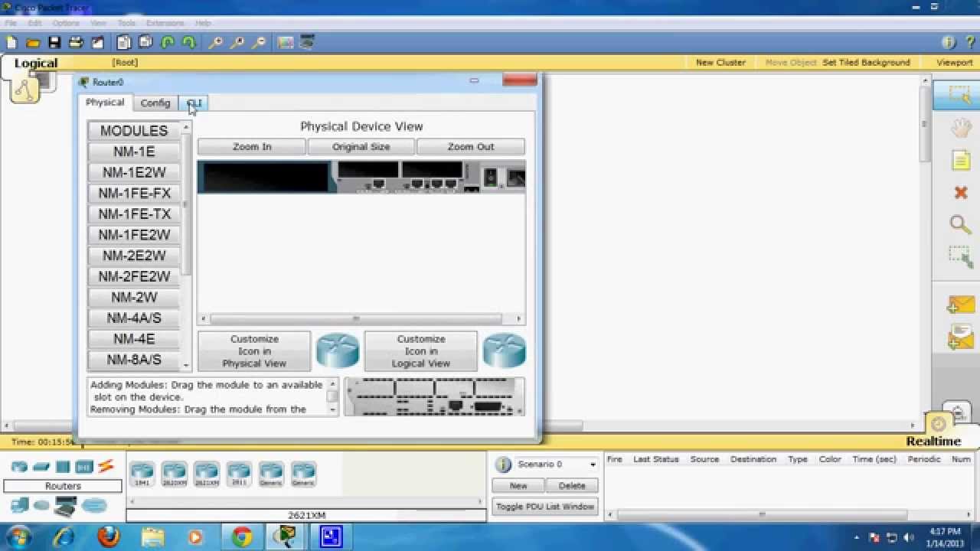The height and width of the screenshot is (551, 980).
Task: Open a file using the folder icon
Action: tap(33, 43)
